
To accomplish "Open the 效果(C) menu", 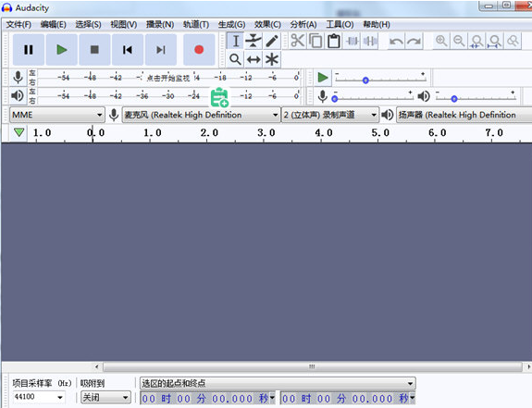I will (267, 24).
